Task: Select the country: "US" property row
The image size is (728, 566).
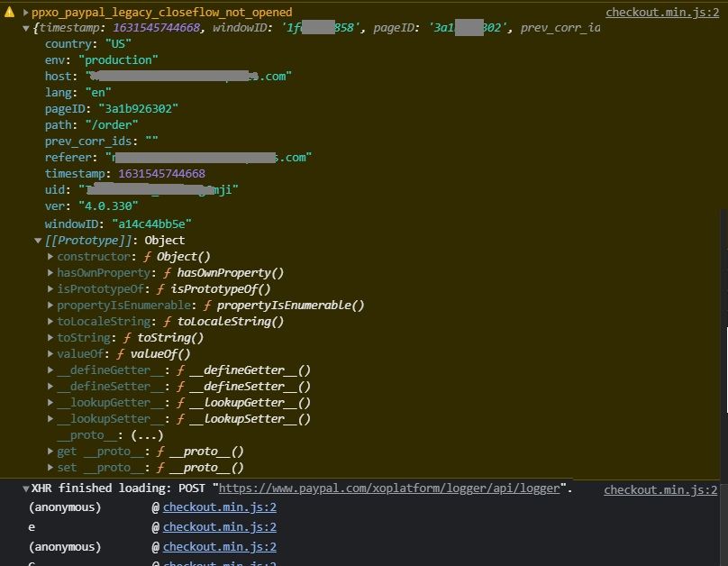Action: pos(88,44)
